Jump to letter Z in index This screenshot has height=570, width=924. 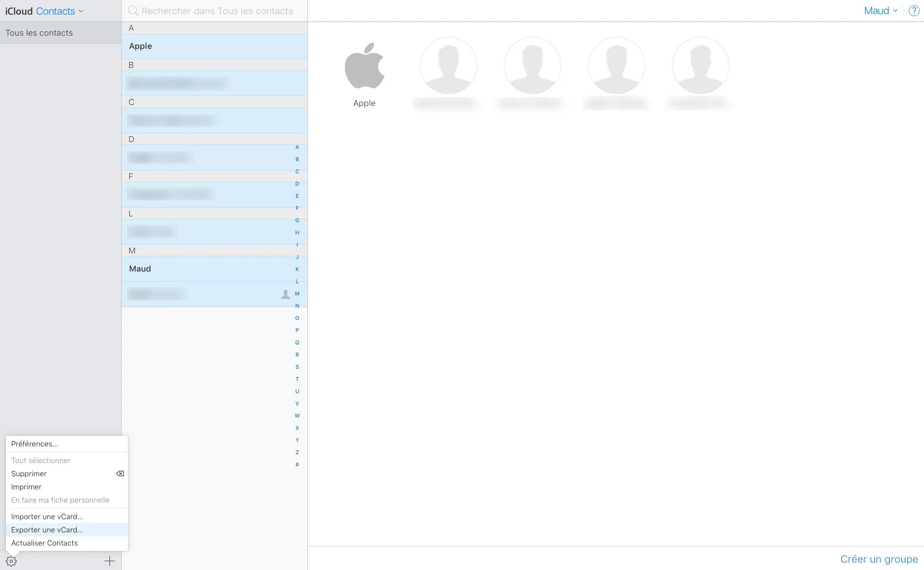pyautogui.click(x=297, y=452)
